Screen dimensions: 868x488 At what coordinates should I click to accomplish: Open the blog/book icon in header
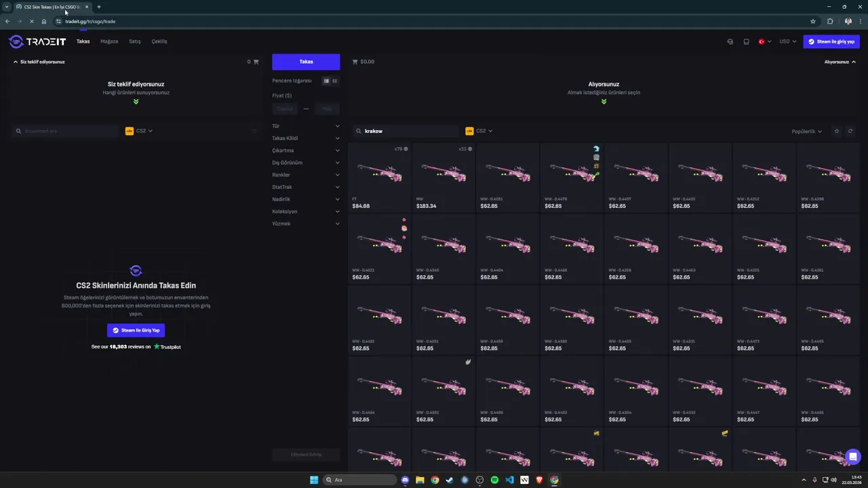point(746,41)
